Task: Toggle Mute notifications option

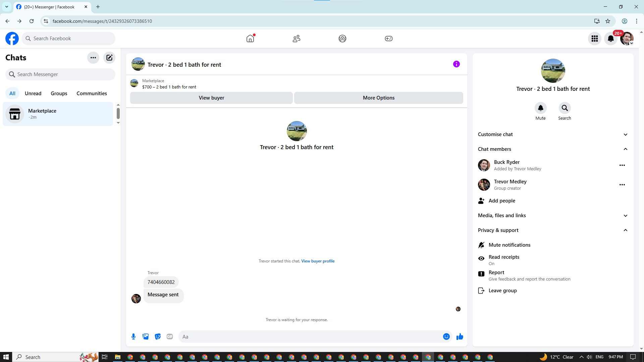Action: 509,245
